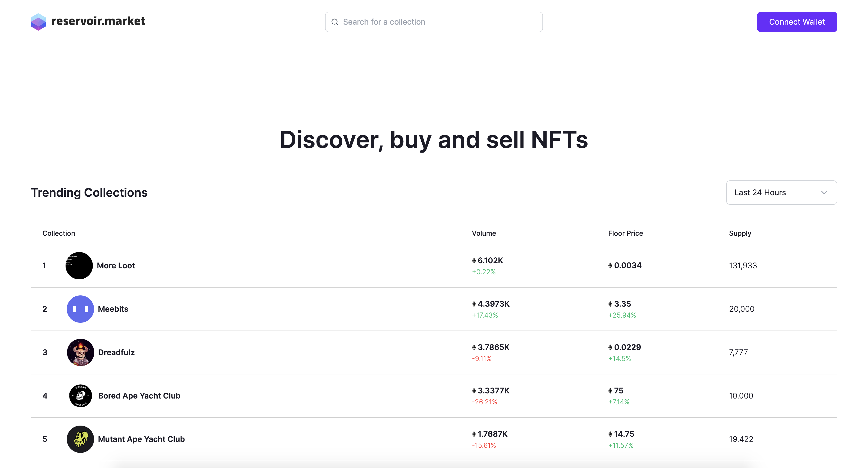Open the More Loot collection avatar
This screenshot has width=868, height=468.
click(79, 265)
